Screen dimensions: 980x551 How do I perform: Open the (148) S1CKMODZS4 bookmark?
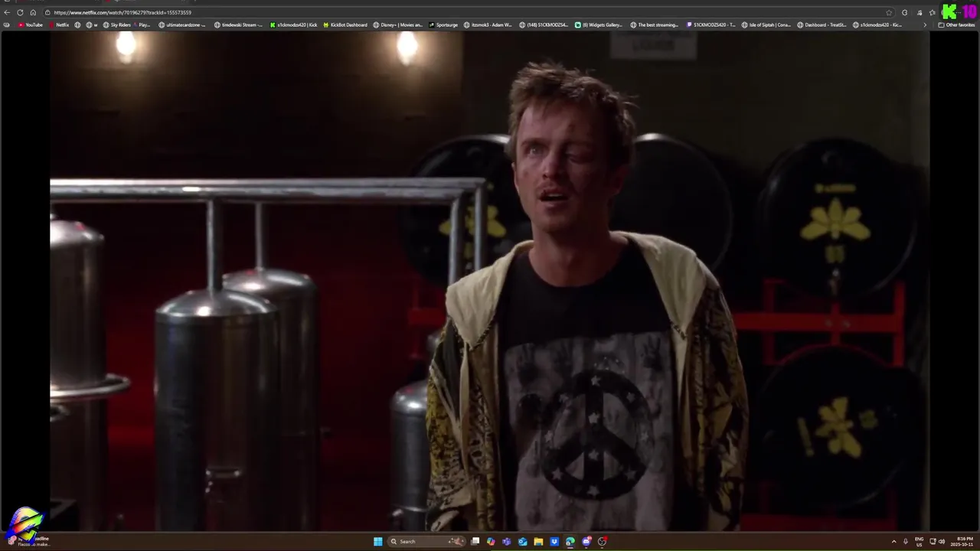[x=544, y=24]
